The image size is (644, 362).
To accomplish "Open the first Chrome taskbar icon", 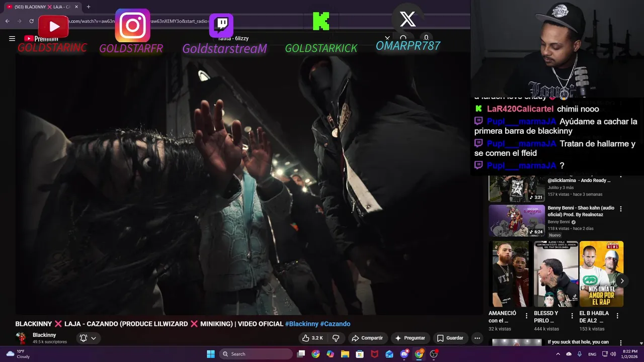I will tap(315, 354).
